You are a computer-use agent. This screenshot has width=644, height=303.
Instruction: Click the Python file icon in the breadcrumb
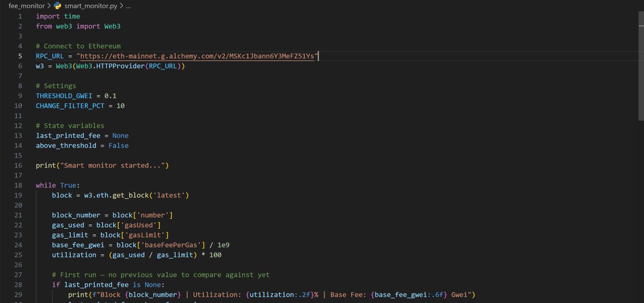(57, 6)
